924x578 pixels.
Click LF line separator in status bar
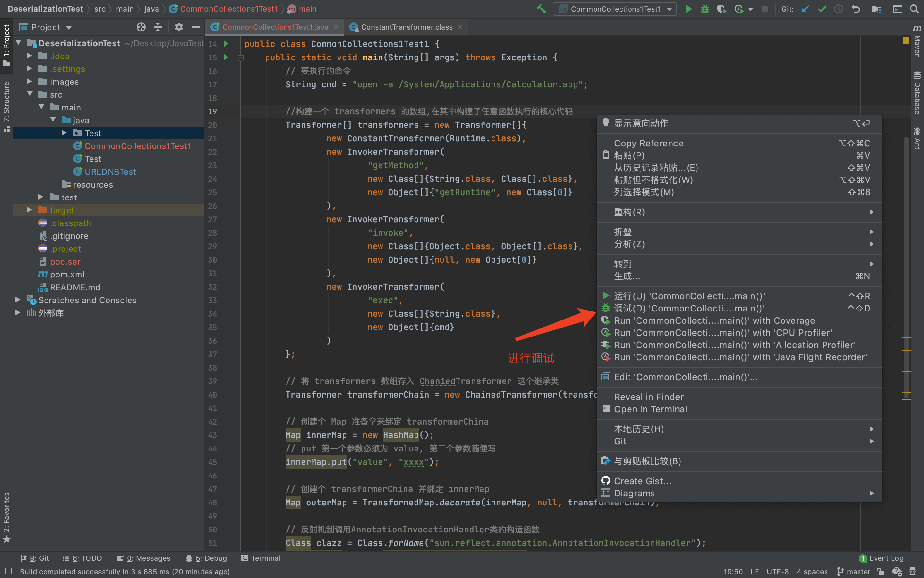tap(755, 572)
